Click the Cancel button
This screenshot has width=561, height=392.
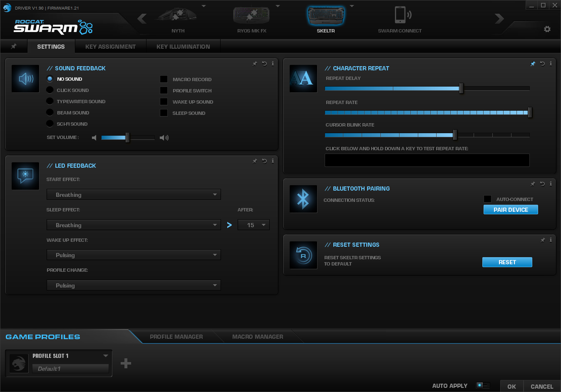tap(542, 386)
